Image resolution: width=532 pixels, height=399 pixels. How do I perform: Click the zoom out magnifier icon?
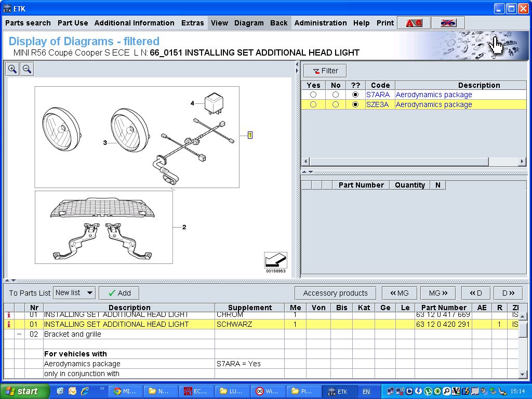coord(27,69)
